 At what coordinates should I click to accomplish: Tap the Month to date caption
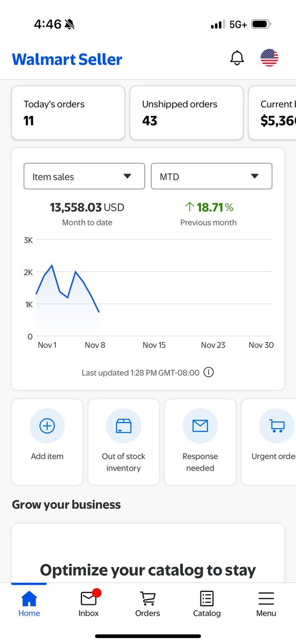[x=87, y=222]
